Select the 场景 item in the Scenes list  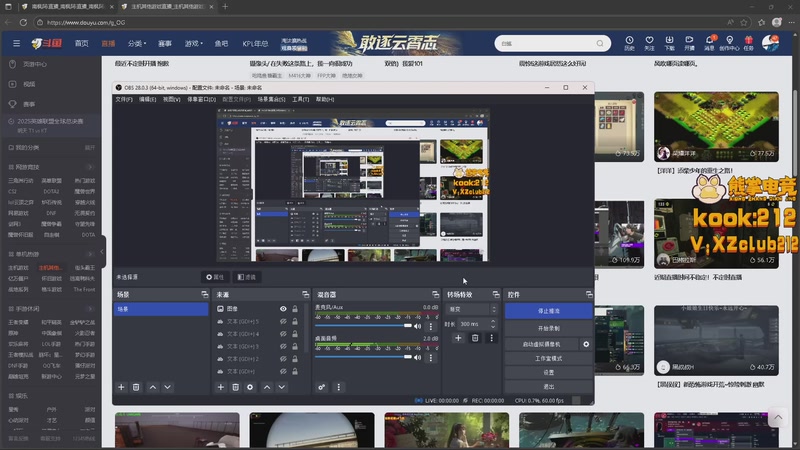161,309
